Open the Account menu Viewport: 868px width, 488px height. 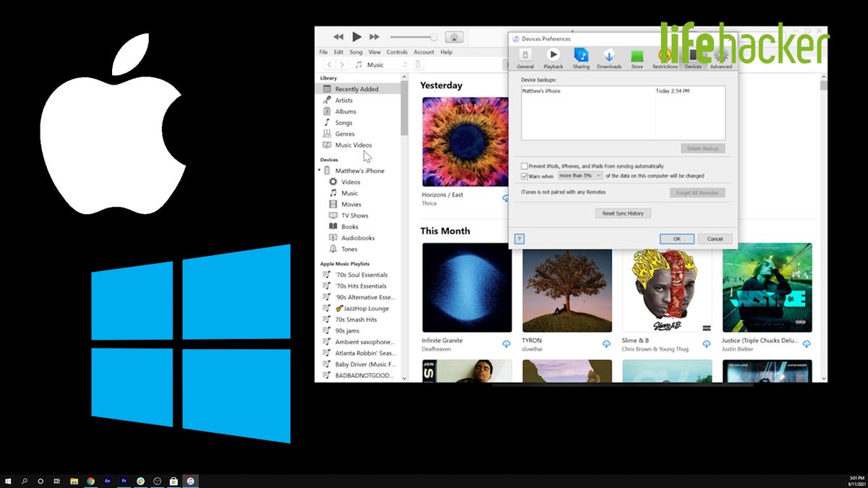(x=424, y=52)
